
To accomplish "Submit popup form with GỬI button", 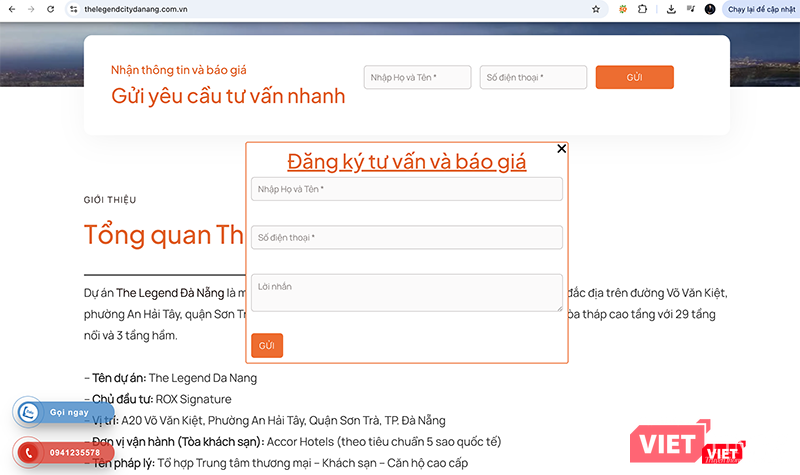I will coord(267,345).
